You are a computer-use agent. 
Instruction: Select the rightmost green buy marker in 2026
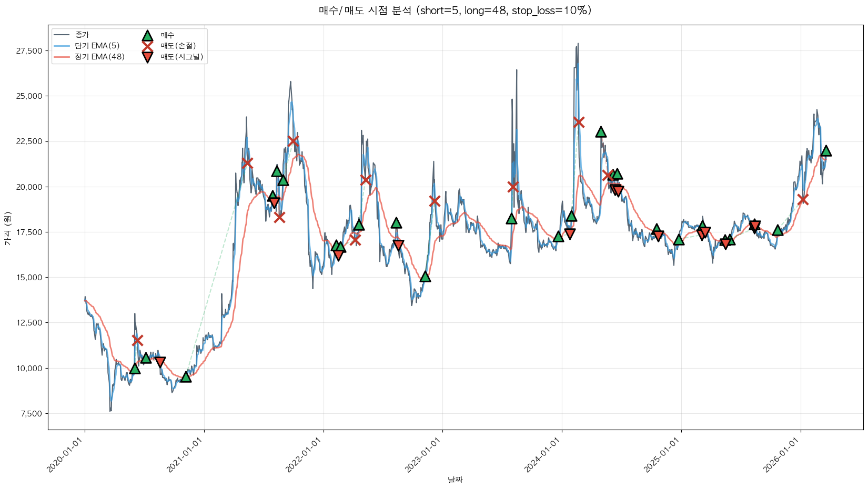(826, 151)
